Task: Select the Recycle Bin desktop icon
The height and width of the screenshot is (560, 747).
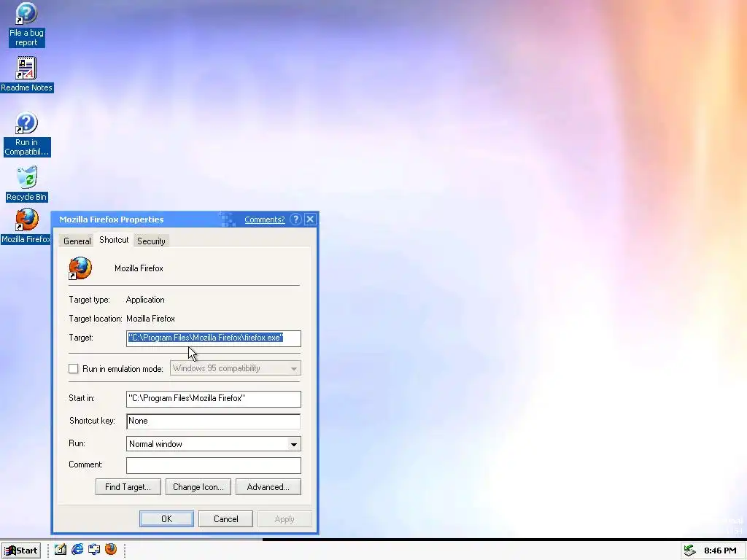Action: coord(26,184)
